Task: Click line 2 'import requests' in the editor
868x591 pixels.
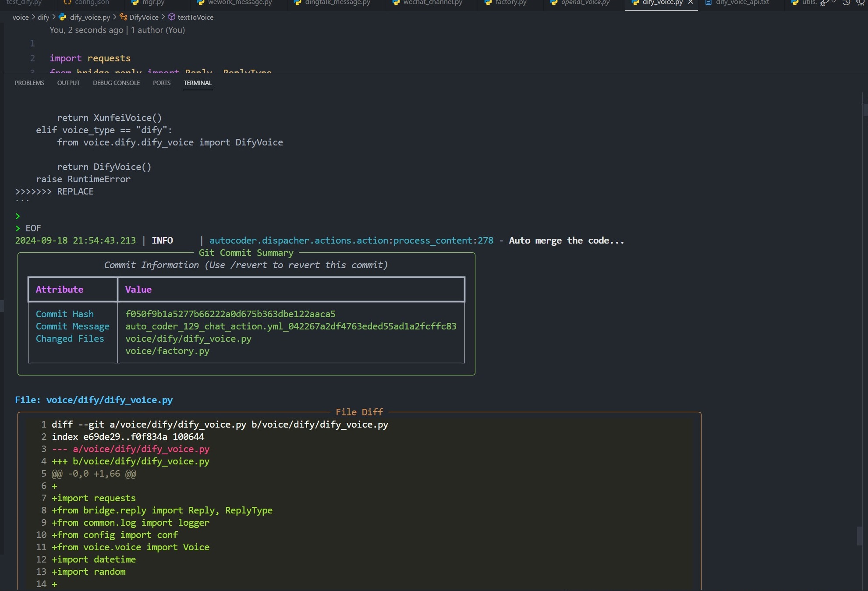Action: (x=90, y=58)
